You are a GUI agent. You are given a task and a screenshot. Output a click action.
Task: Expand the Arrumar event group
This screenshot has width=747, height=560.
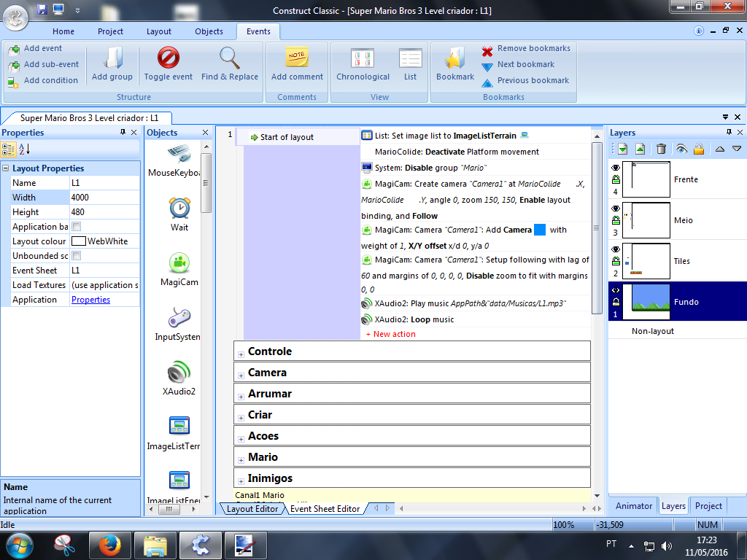coord(241,397)
